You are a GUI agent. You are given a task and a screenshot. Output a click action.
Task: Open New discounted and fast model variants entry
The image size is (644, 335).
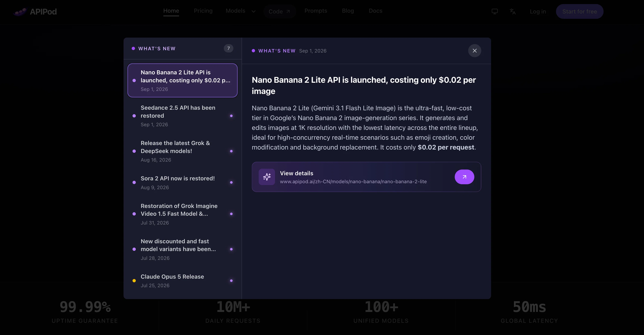[x=183, y=249]
